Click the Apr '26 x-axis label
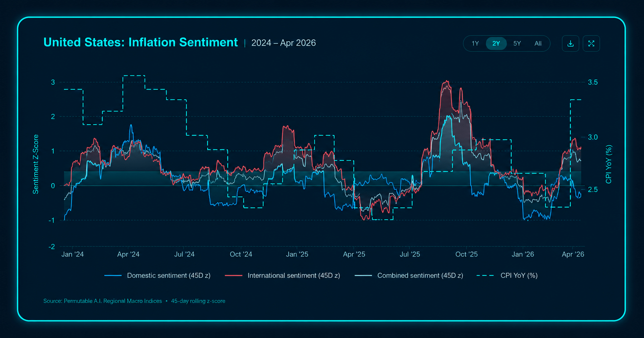 click(x=573, y=254)
